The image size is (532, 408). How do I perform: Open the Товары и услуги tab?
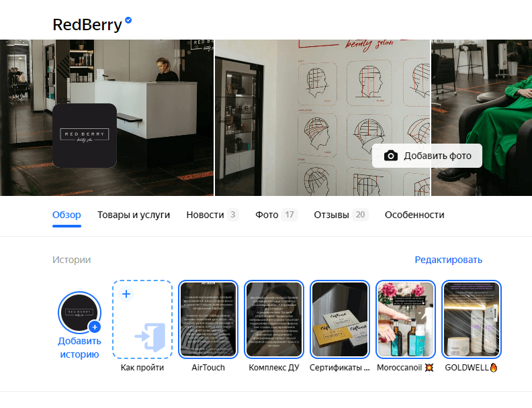(134, 215)
